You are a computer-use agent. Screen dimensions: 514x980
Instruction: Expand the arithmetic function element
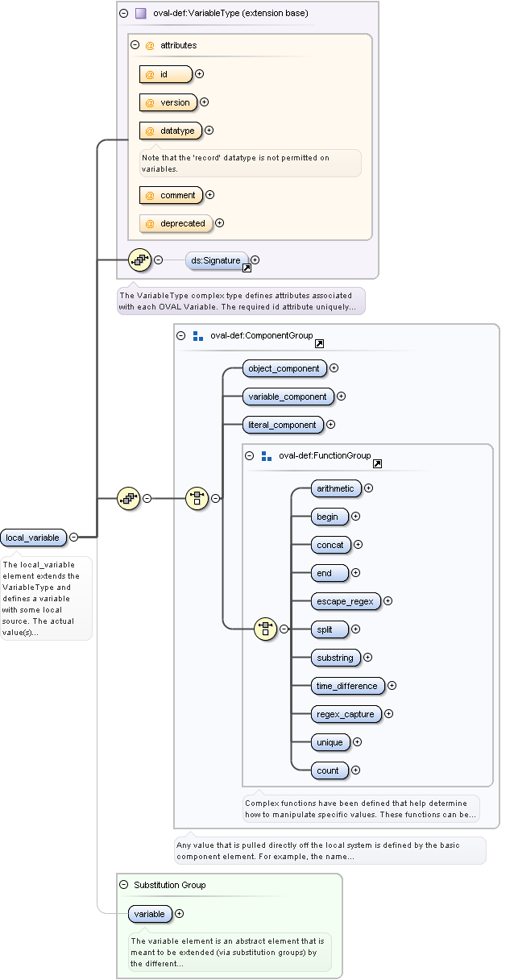368,488
